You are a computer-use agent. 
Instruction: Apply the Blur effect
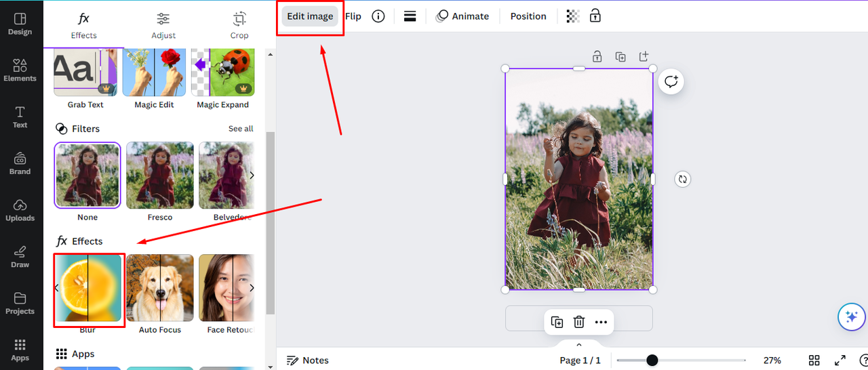click(x=88, y=288)
